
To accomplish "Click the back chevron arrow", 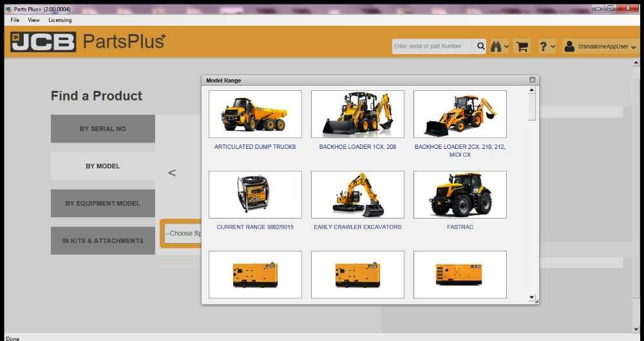I will pos(172,173).
